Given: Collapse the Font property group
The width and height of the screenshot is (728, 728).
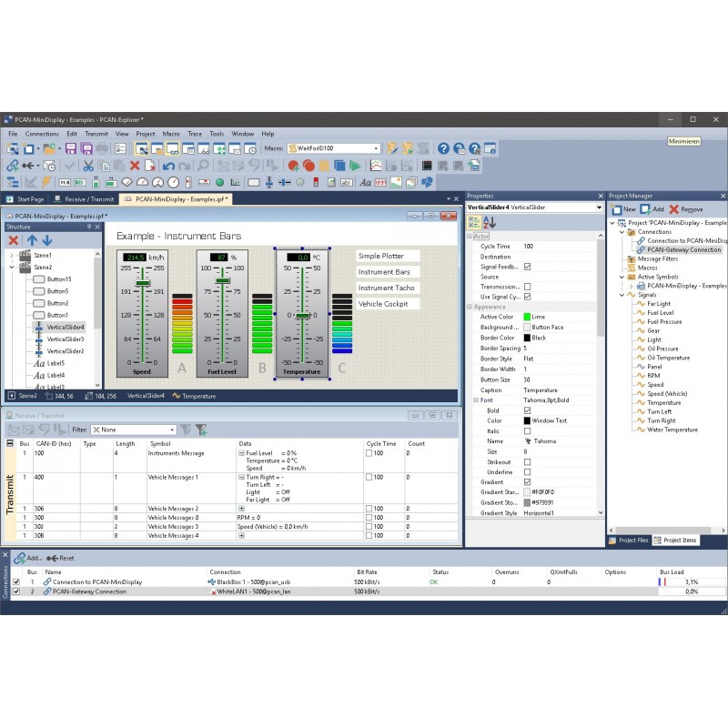Looking at the screenshot, I should 476,400.
